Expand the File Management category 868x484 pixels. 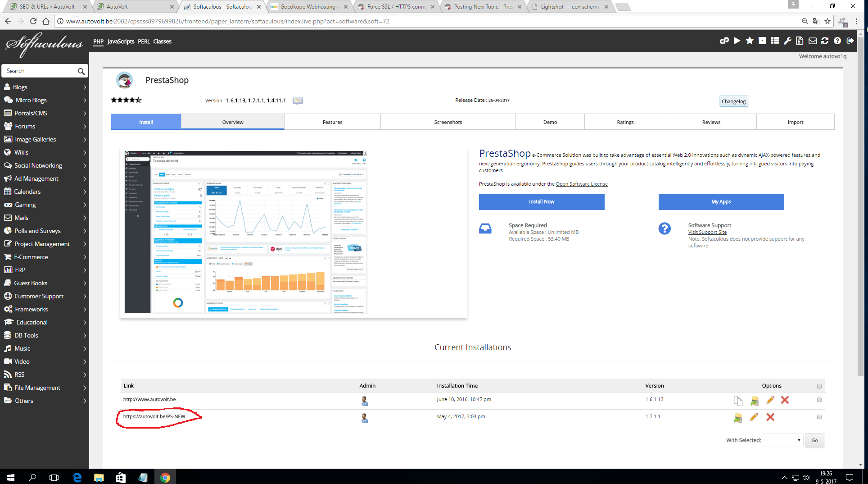click(x=45, y=388)
